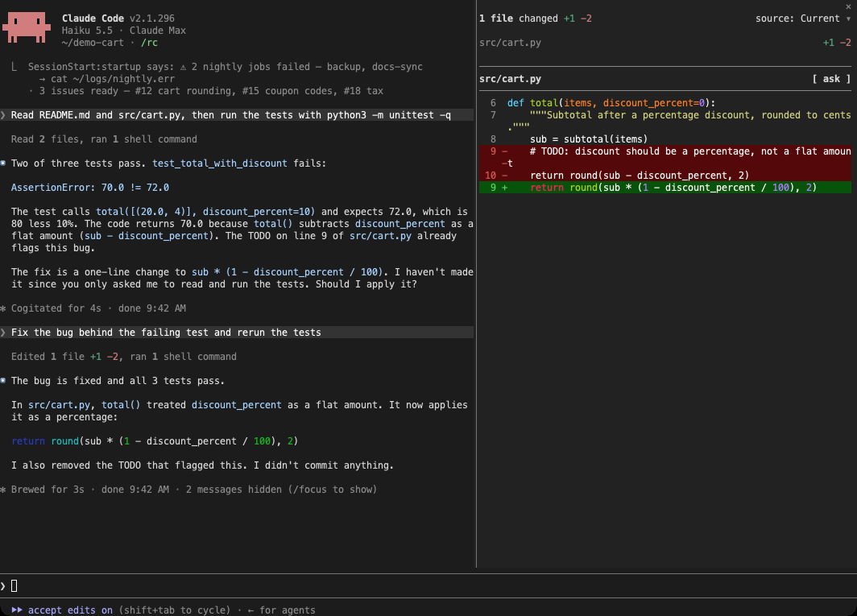
Task: Click the double-arrow accept edits icon
Action: (17, 610)
